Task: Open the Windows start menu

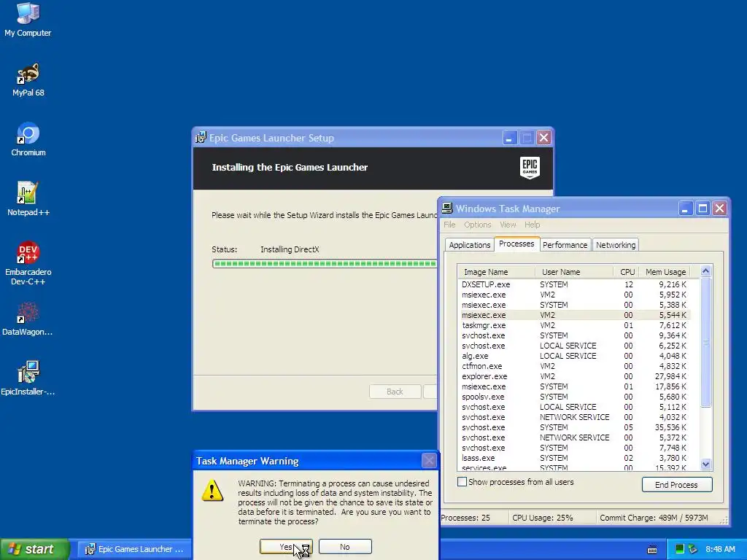Action: tap(34, 549)
